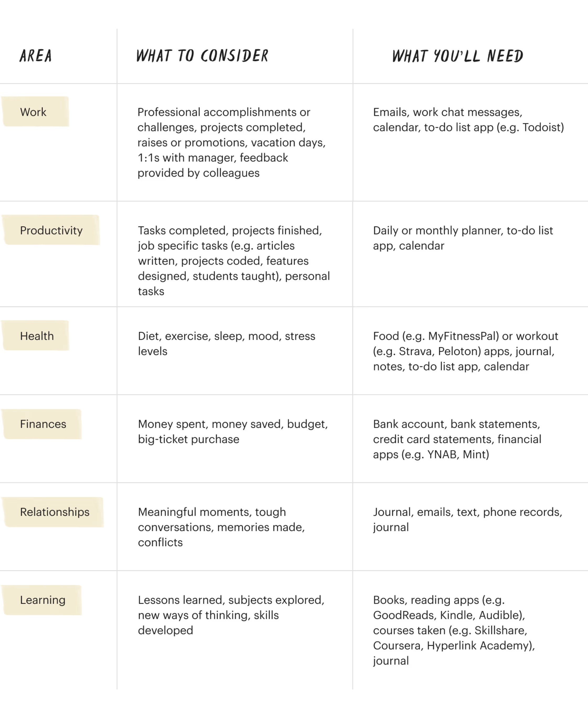Image resolution: width=588 pixels, height=711 pixels.
Task: Click the Productivity tasks completed description
Action: pos(234,261)
